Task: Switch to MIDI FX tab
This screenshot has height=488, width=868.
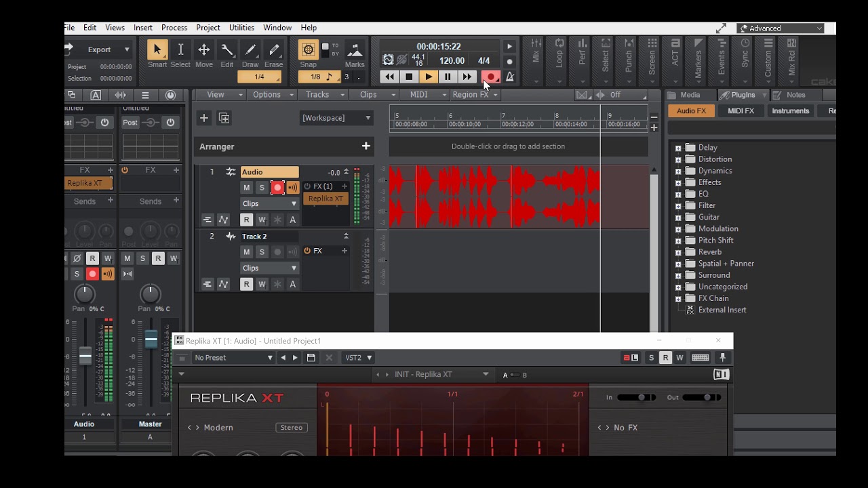Action: click(741, 111)
